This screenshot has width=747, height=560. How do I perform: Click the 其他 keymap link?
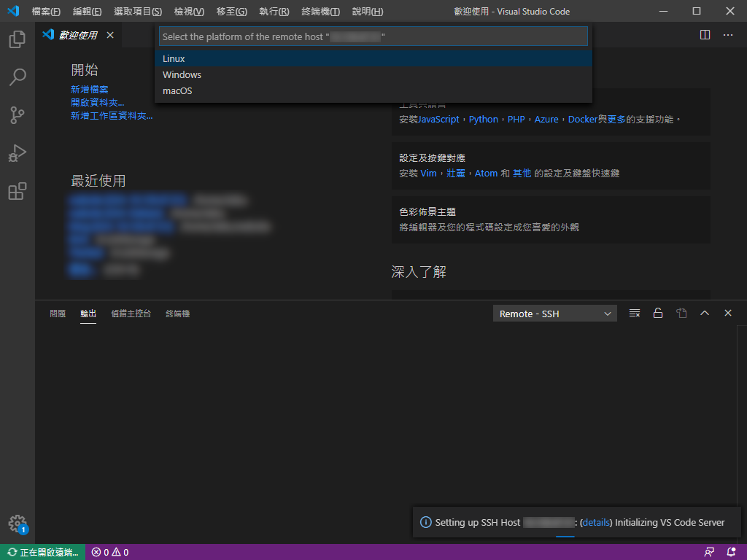click(522, 174)
